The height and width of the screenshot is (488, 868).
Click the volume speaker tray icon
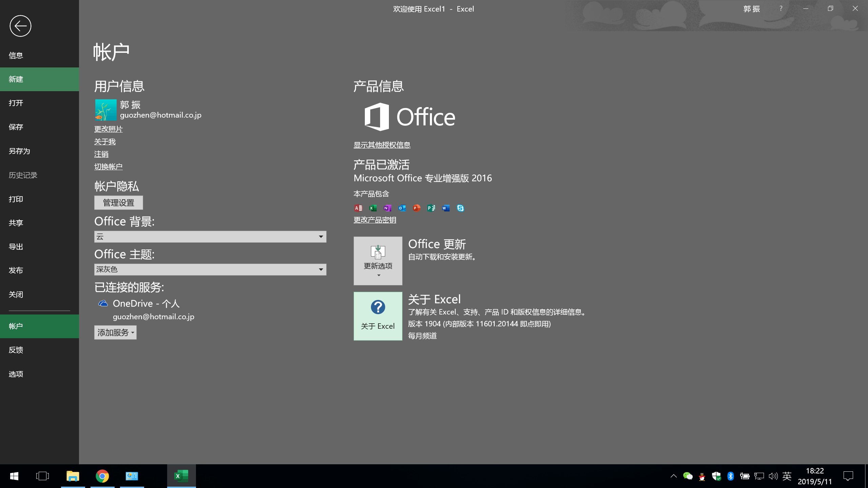[773, 476]
